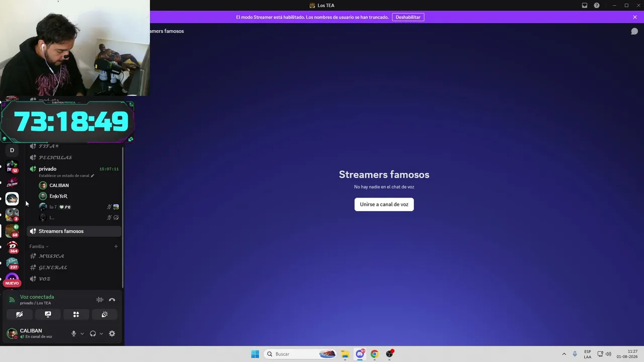
Task: Mute the microphone in user panel
Action: click(x=73, y=333)
